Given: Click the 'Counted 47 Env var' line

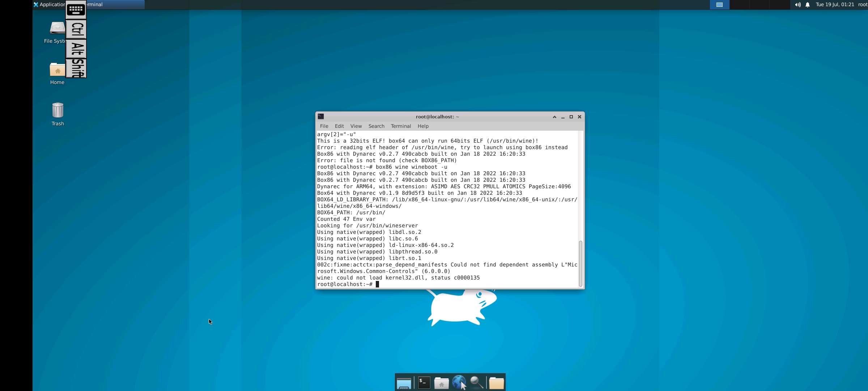Looking at the screenshot, I should click(x=346, y=219).
